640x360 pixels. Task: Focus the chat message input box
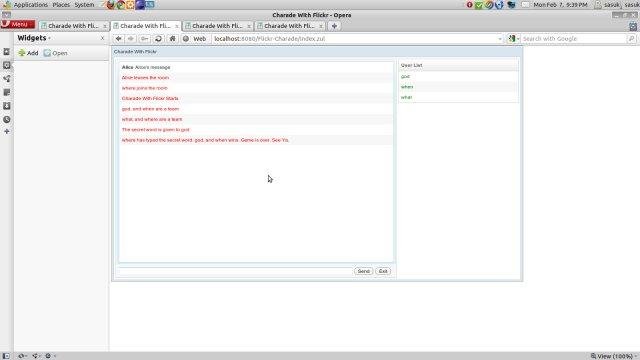(235, 271)
